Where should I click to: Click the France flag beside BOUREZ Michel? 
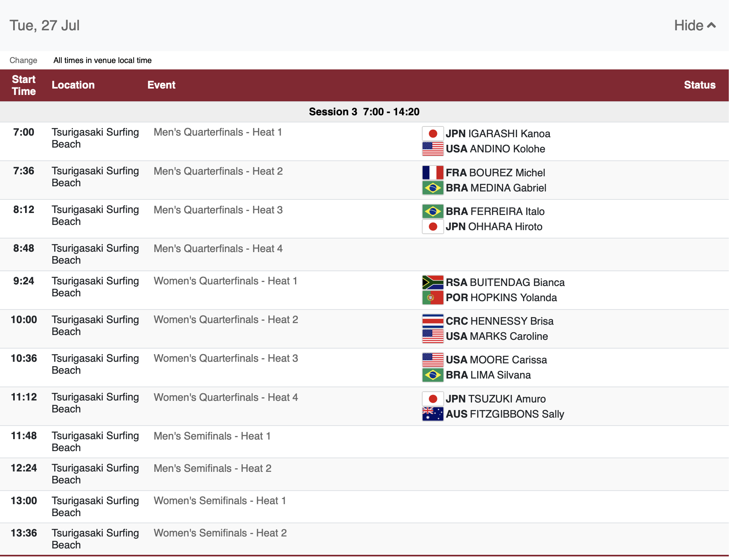433,173
